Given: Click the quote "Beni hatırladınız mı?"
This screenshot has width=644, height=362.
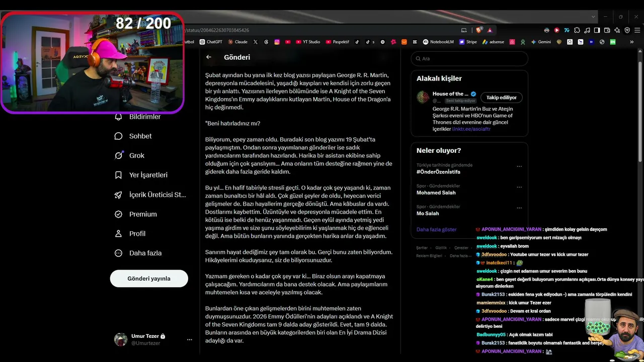Looking at the screenshot, I should [232, 124].
